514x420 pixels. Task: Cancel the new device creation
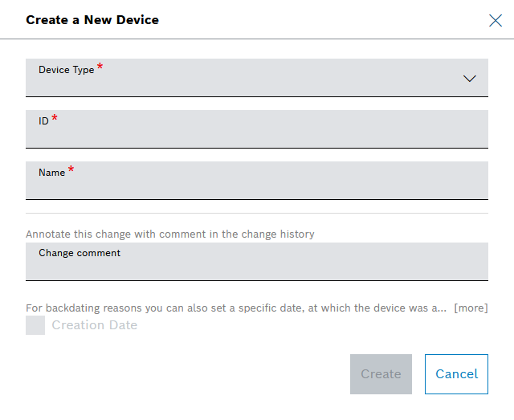456,374
